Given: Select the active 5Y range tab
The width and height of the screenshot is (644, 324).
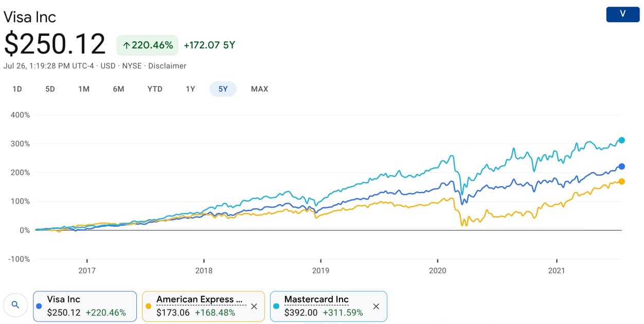Looking at the screenshot, I should [x=223, y=89].
